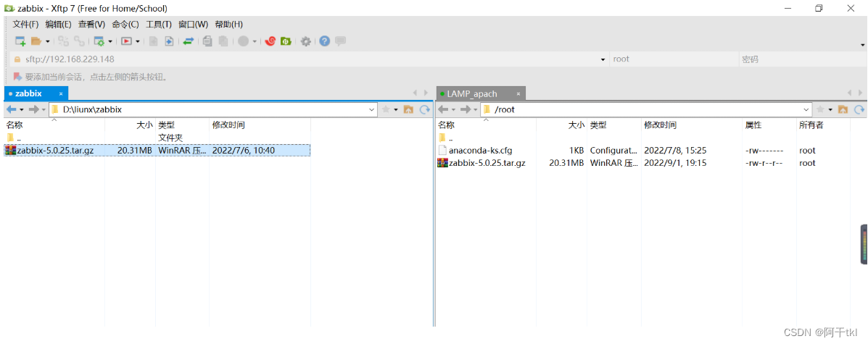This screenshot has width=868, height=344.
Task: Expand the Open Session dropdown arrow
Action: [48, 41]
